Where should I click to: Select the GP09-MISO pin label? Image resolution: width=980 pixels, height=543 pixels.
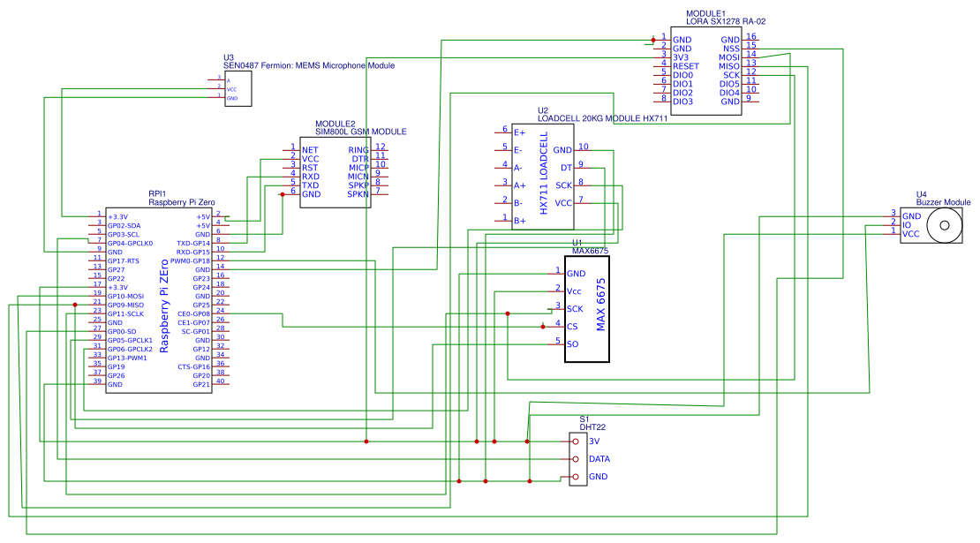click(x=125, y=305)
